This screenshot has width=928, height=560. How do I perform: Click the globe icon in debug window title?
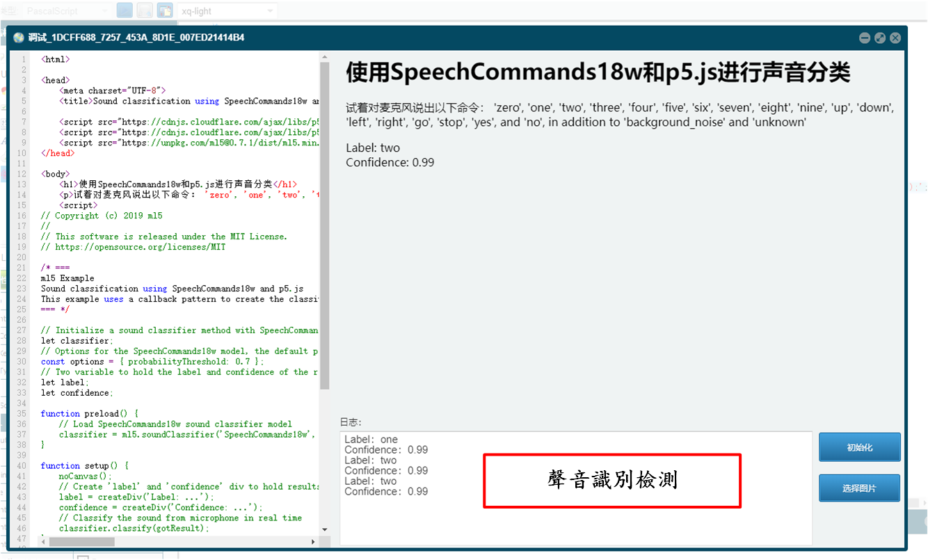[x=19, y=38]
